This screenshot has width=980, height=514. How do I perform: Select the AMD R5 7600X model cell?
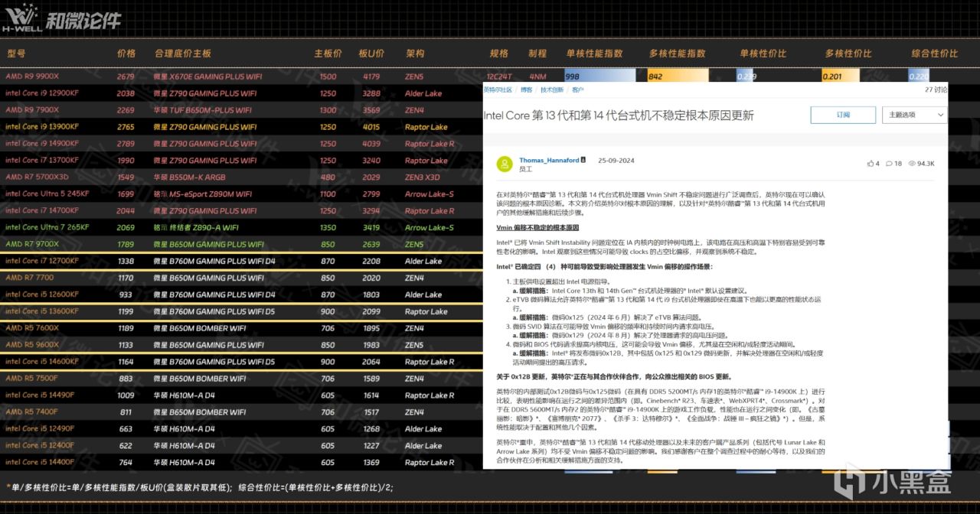(x=32, y=328)
